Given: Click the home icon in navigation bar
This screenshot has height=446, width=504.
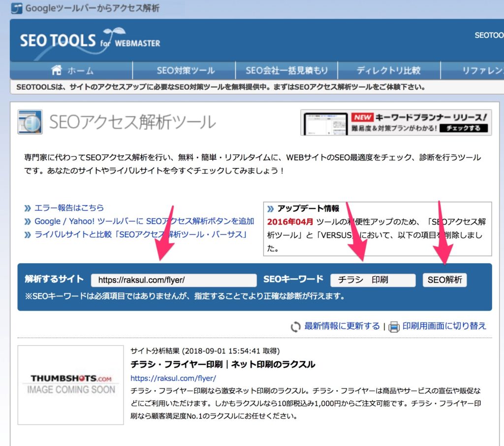Looking at the screenshot, I should pyautogui.click(x=57, y=70).
